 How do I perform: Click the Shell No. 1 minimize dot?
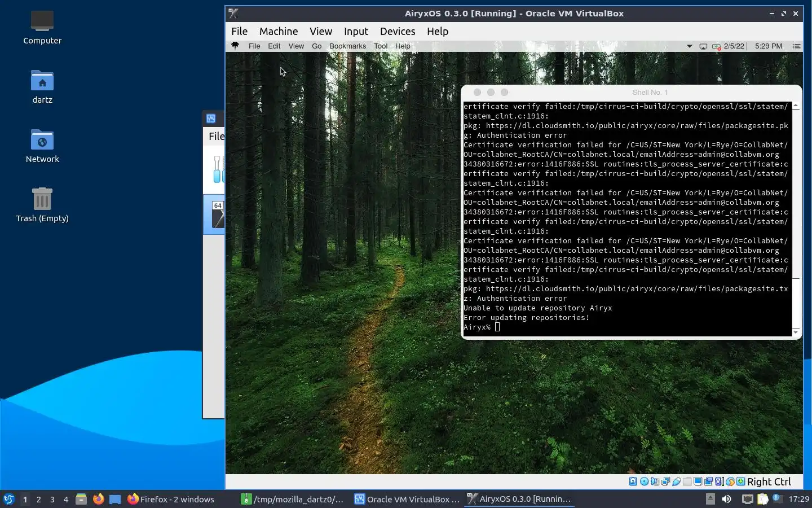coord(491,92)
